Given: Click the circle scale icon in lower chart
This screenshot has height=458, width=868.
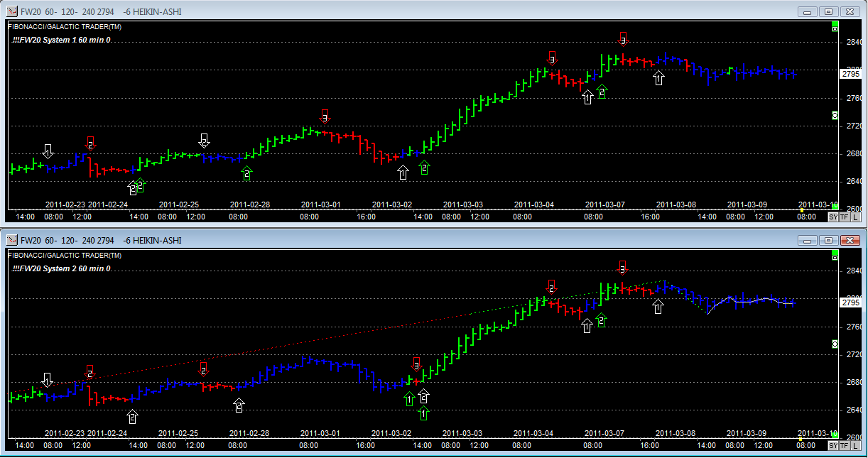Looking at the screenshot, I should [835, 344].
